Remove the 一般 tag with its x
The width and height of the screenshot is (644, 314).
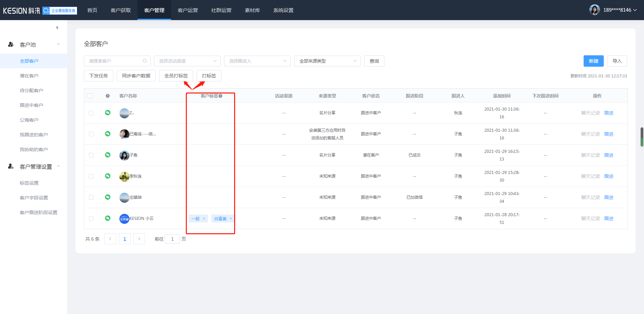(x=204, y=219)
